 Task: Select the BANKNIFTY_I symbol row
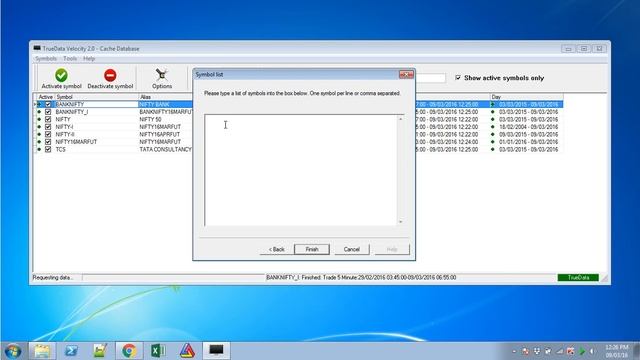coord(72,112)
